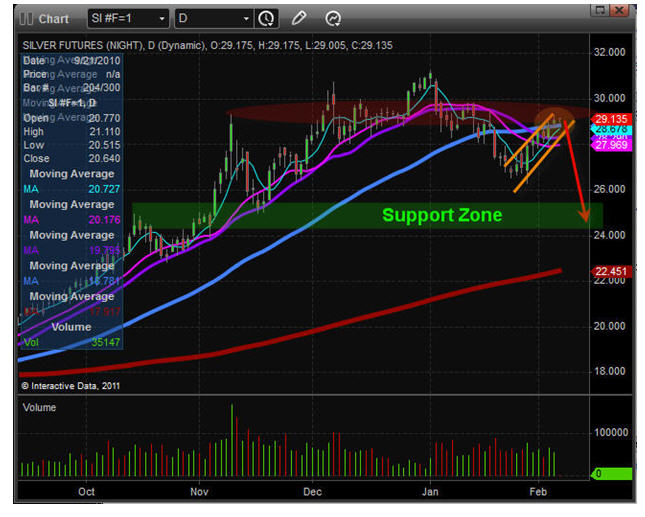Select the pencil drawing tool
The image size is (645, 517).
(x=299, y=18)
